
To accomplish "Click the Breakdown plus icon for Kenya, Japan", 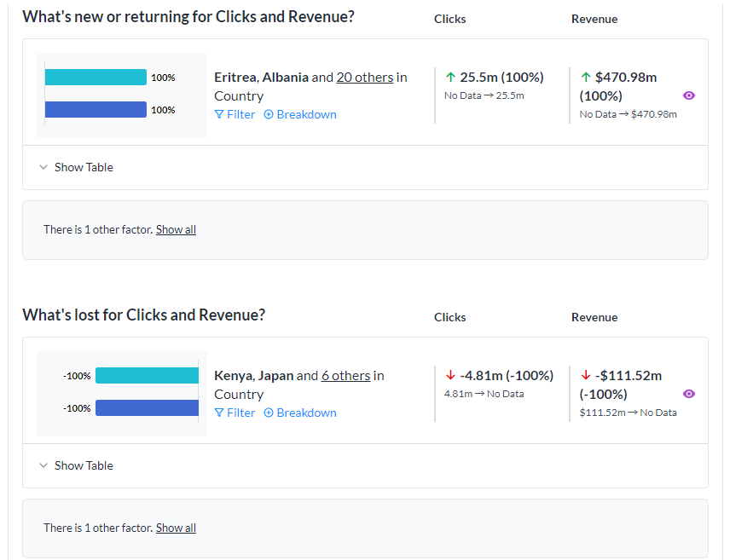I will 269,413.
